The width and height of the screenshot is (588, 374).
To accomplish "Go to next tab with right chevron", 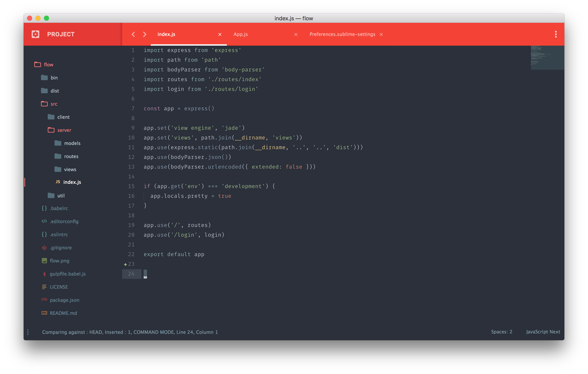I will tap(145, 34).
